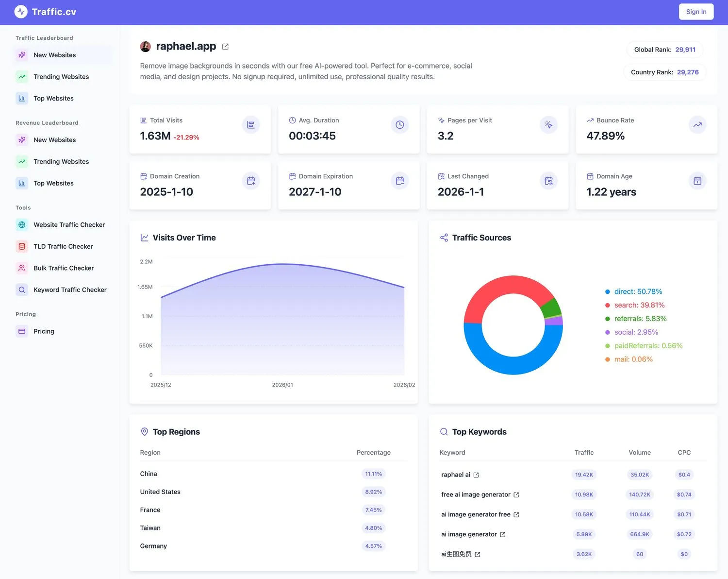The height and width of the screenshot is (579, 728).
Task: Open external link icon beside raphael.app title
Action: [225, 47]
